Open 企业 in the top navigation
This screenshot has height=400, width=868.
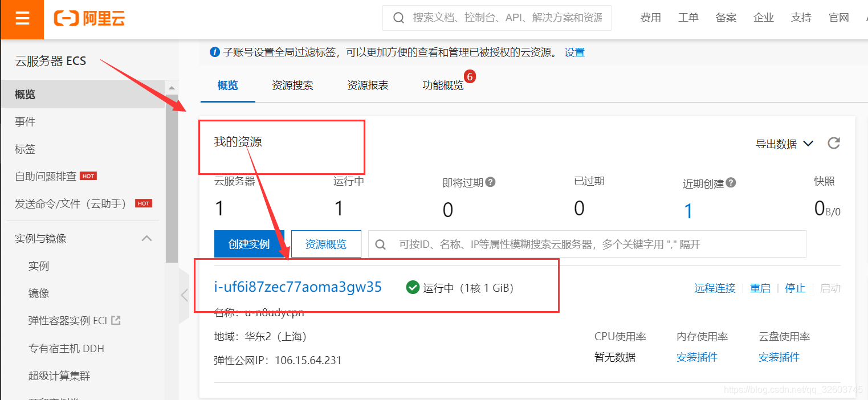click(x=764, y=18)
